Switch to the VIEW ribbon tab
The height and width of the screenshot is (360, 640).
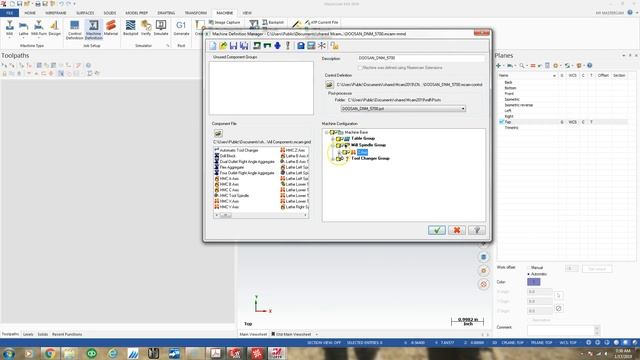tap(247, 13)
